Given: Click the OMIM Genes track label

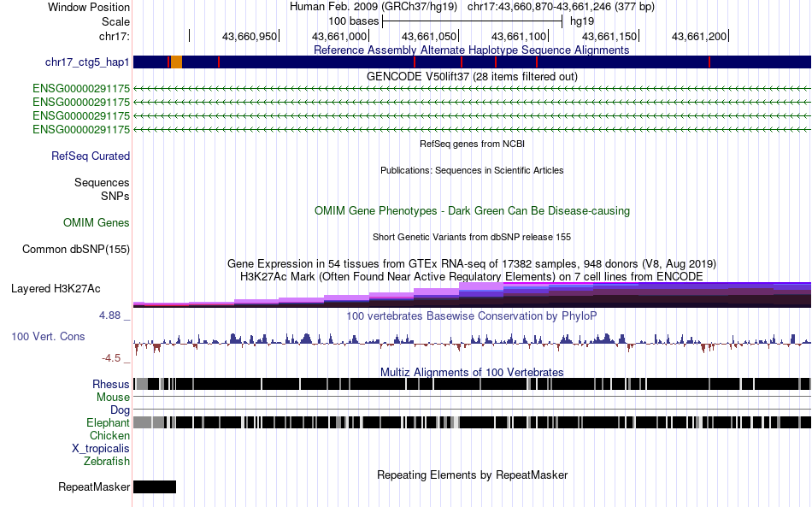Looking at the screenshot, I should coord(97,222).
